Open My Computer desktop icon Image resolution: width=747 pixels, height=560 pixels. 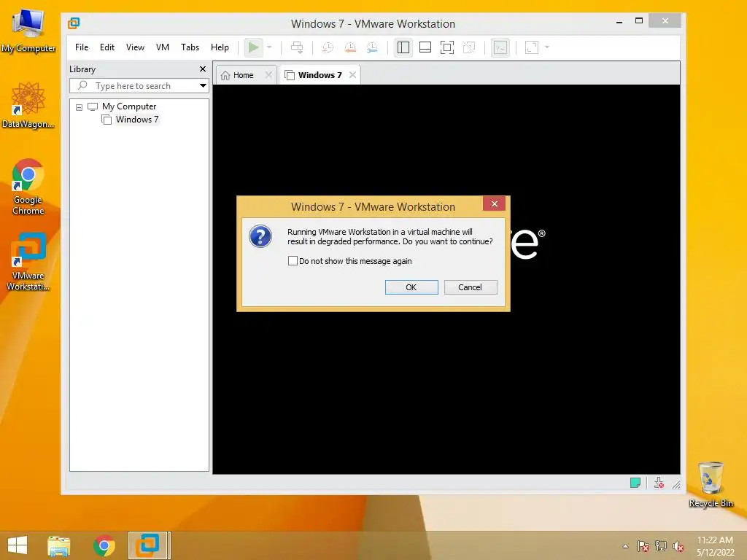(28, 29)
